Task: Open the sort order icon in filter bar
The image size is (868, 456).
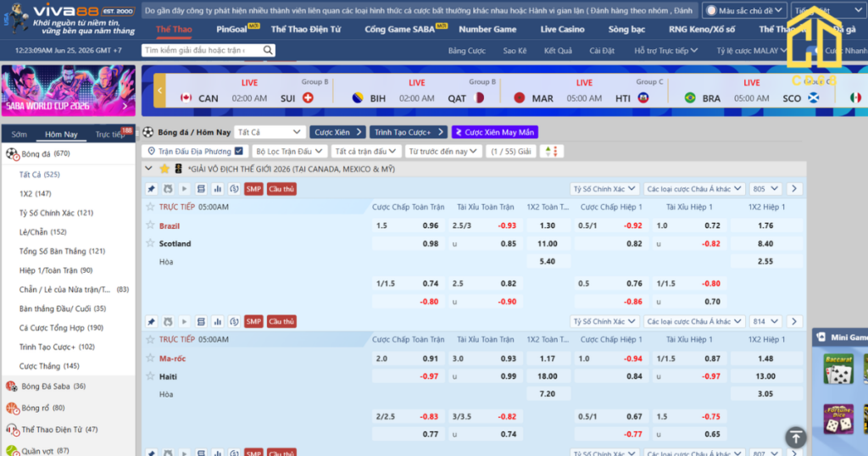Action: point(551,151)
